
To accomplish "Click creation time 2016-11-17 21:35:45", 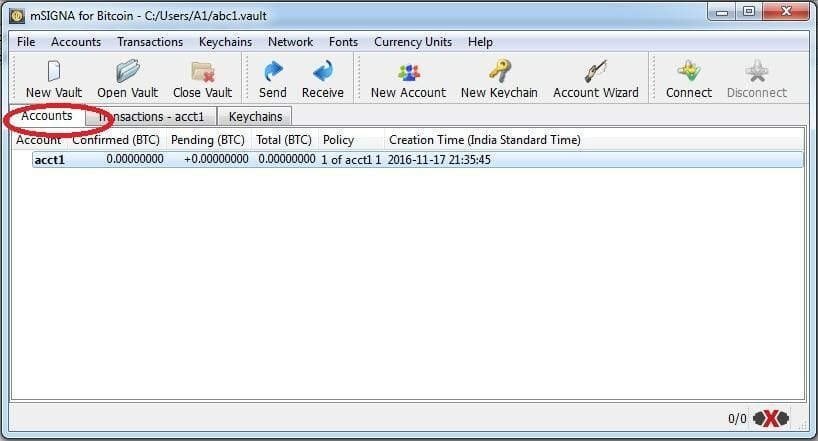I will (x=439, y=160).
